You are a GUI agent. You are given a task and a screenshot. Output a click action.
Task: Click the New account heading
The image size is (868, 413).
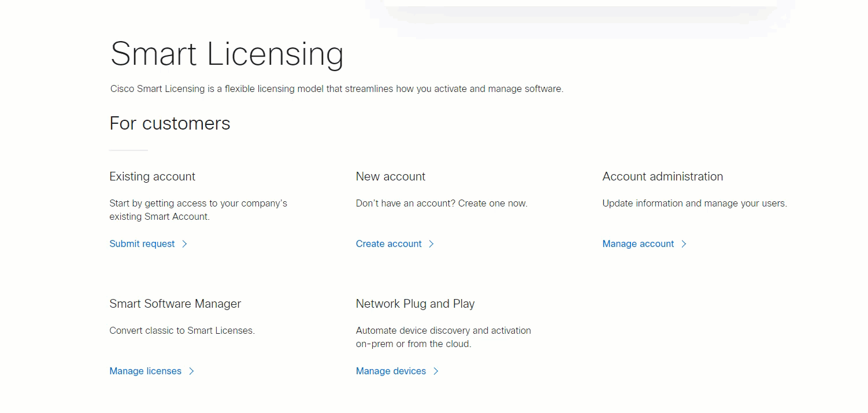(391, 176)
